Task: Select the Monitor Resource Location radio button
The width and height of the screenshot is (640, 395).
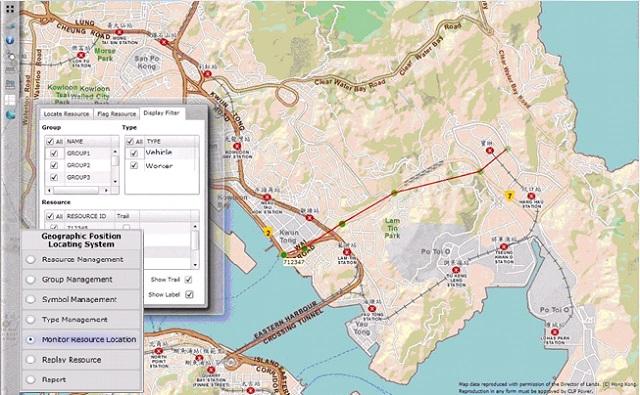Action: coord(31,340)
